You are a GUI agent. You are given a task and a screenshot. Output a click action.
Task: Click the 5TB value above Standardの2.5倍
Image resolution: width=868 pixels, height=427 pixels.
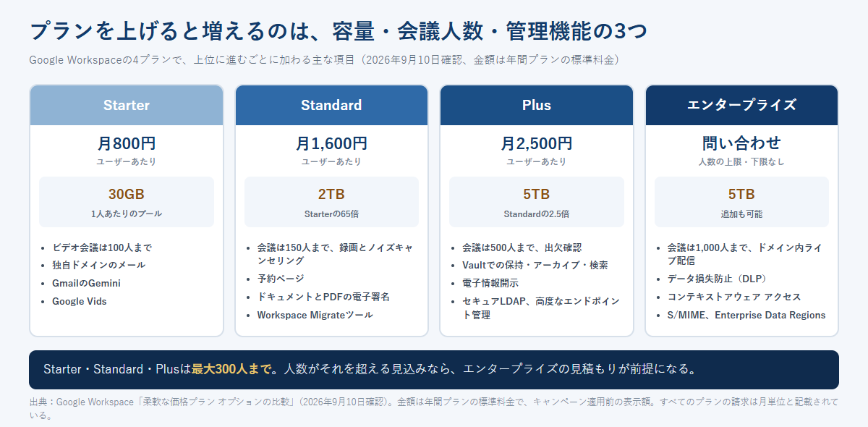click(537, 194)
